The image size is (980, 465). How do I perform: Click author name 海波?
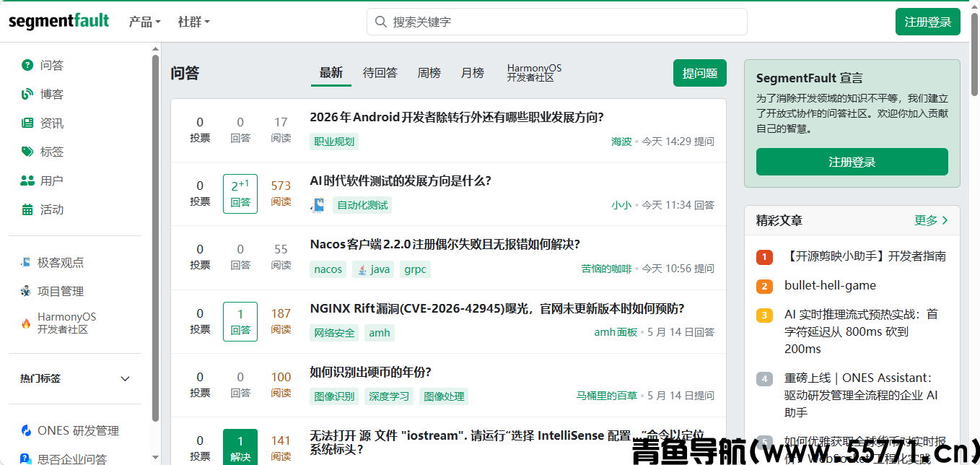(x=621, y=142)
